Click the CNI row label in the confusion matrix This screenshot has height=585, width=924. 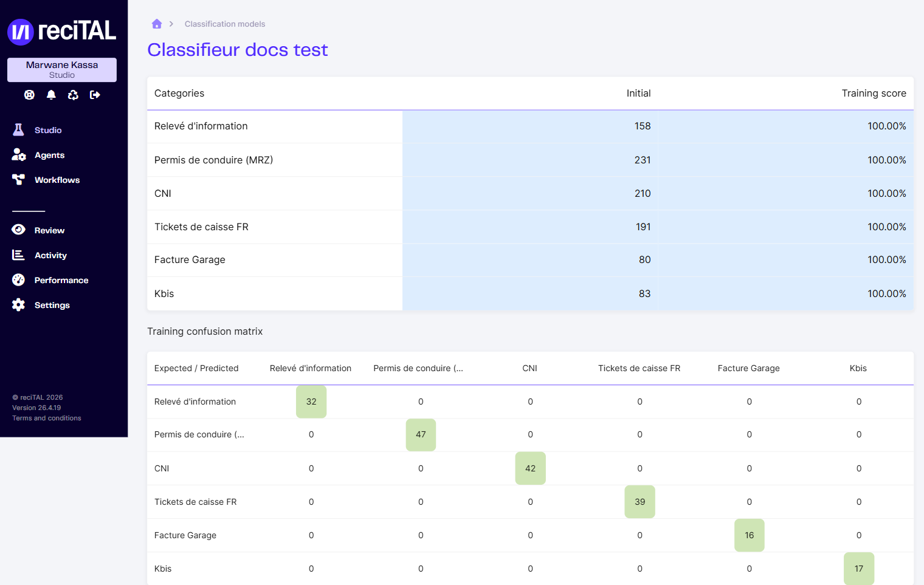[x=162, y=468]
